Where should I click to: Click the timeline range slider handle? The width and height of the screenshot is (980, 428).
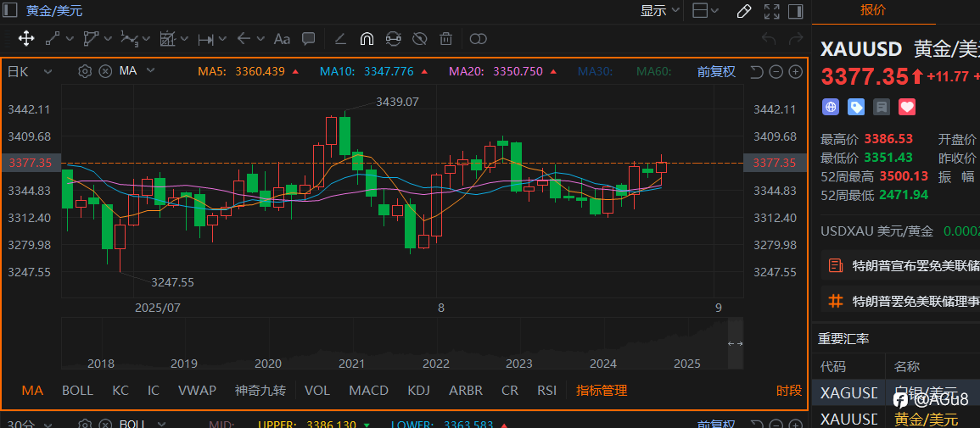point(736,343)
